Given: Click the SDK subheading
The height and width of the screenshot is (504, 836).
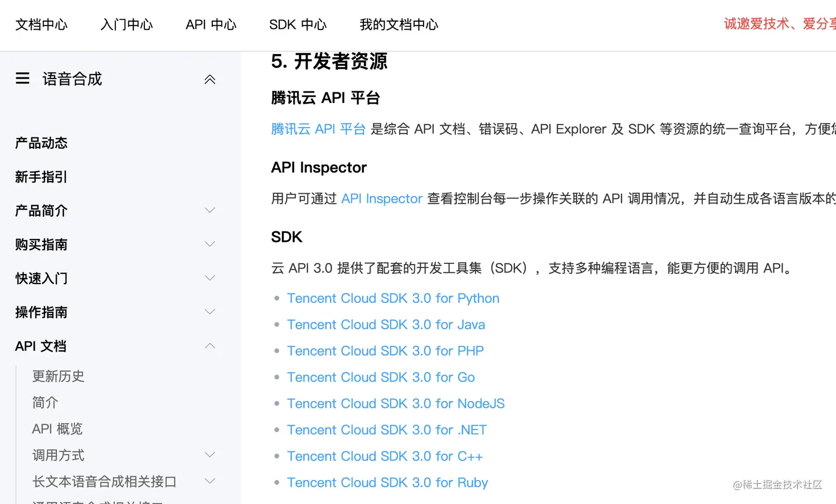Looking at the screenshot, I should (286, 237).
